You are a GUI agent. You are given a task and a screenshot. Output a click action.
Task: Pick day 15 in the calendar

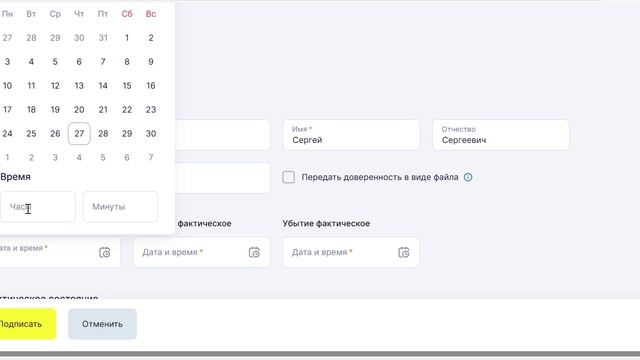pyautogui.click(x=127, y=86)
